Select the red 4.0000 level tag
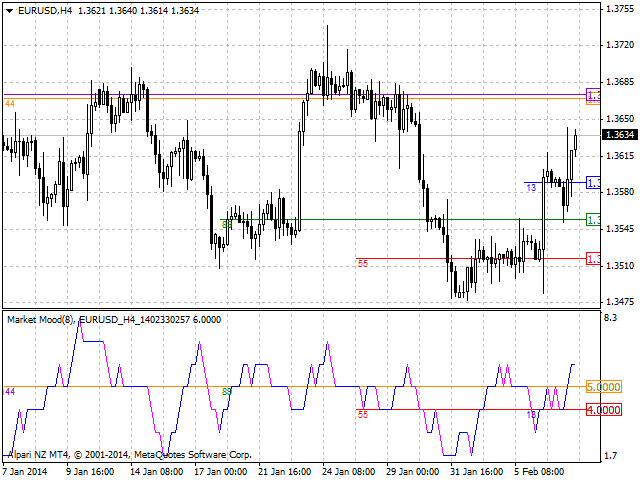Screen dimensions: 640x480 pos(604,409)
